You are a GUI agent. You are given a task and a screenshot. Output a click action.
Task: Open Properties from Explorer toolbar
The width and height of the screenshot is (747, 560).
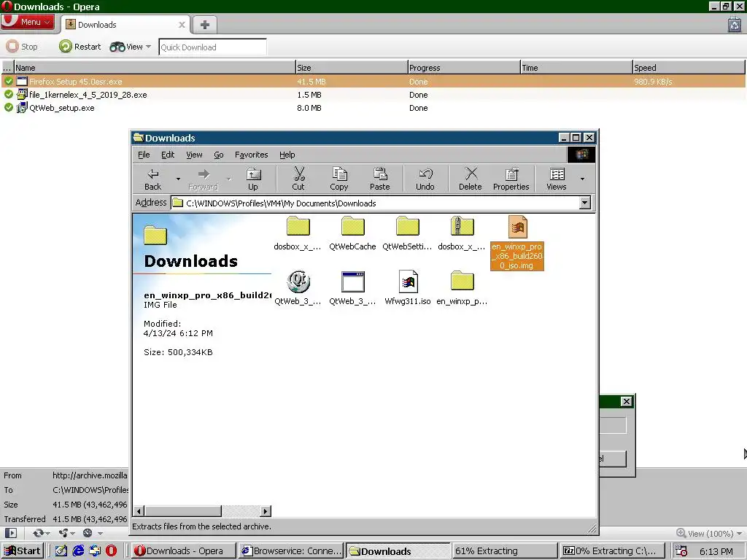tap(511, 179)
